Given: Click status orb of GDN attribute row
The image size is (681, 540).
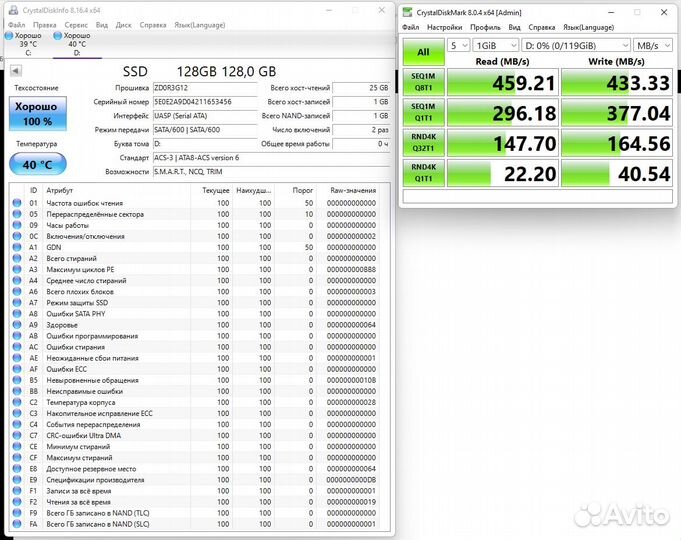Looking at the screenshot, I should tap(17, 247).
